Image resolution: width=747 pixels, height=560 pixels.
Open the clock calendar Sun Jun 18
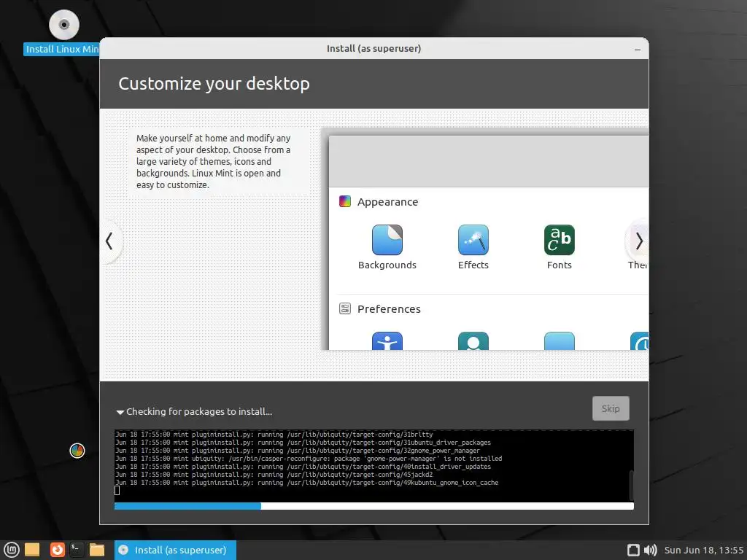tap(704, 550)
